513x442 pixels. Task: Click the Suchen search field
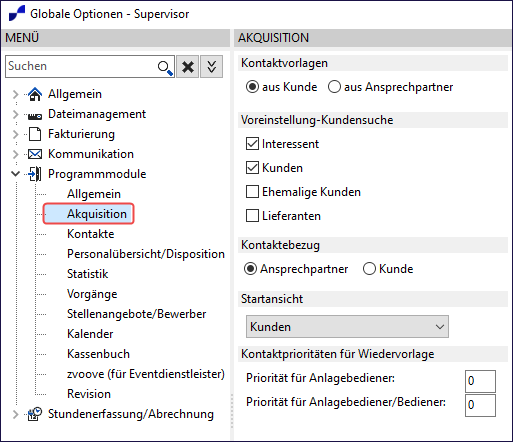tap(82, 66)
